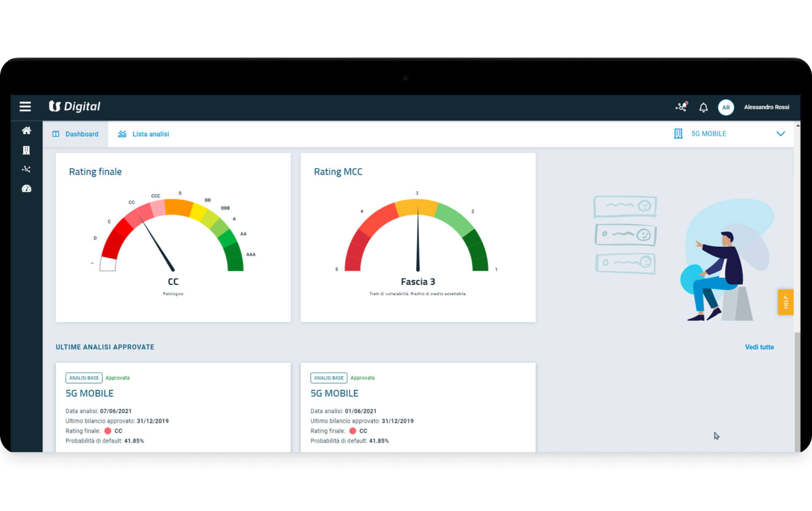Screen dimensions: 812x511
Task: Open the Vedi tutte link
Action: 759,347
